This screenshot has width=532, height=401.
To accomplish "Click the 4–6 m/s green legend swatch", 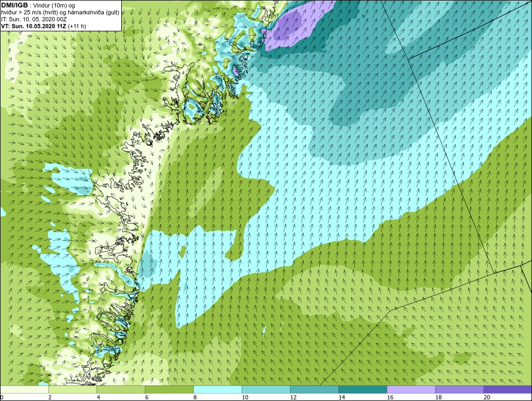I will coord(121,389).
